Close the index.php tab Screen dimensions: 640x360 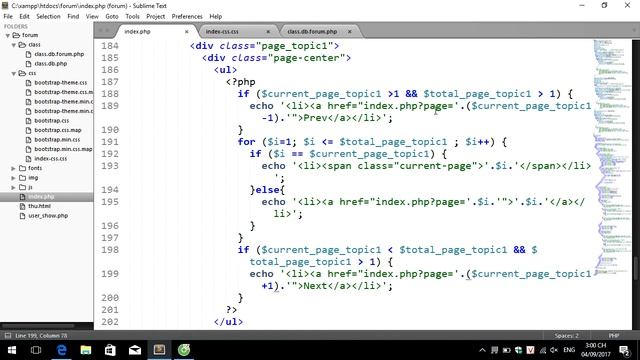pos(187,31)
